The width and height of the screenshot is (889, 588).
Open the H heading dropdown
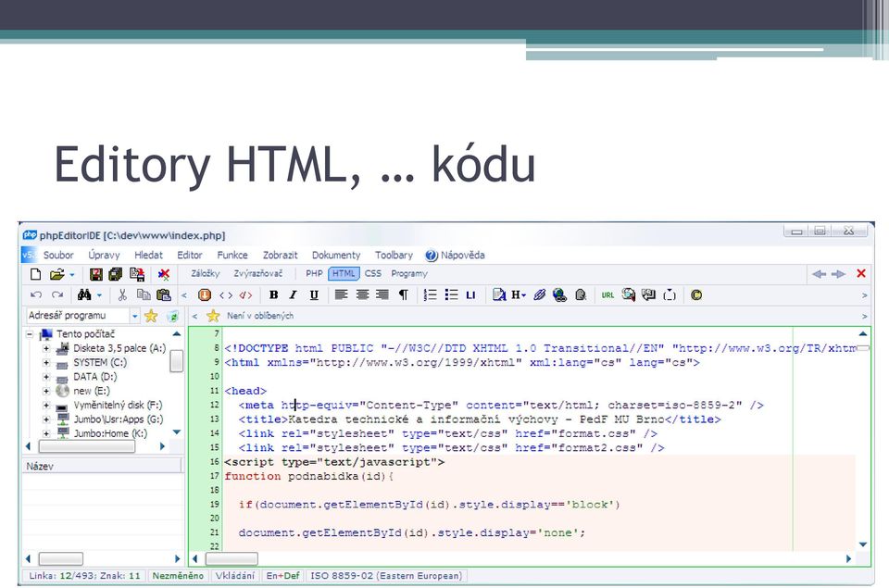tap(519, 294)
